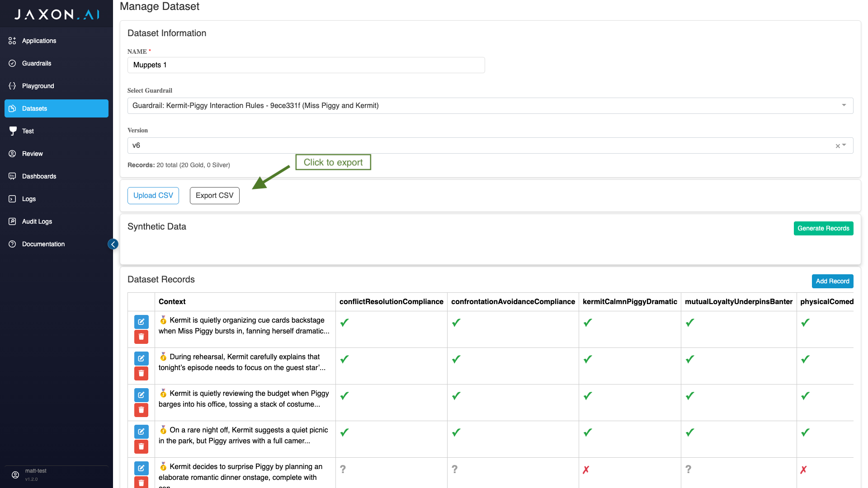Open the Logs section
The image size is (868, 488).
coord(28,199)
